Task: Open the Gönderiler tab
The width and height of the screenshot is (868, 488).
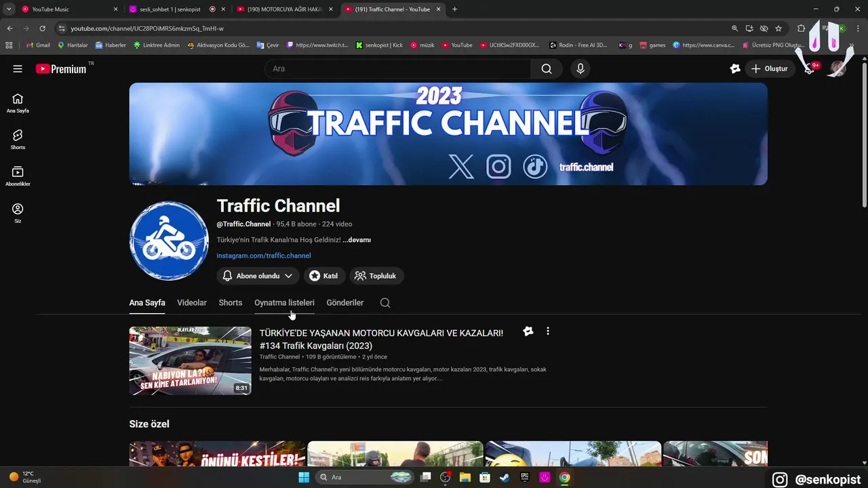Action: 345,303
